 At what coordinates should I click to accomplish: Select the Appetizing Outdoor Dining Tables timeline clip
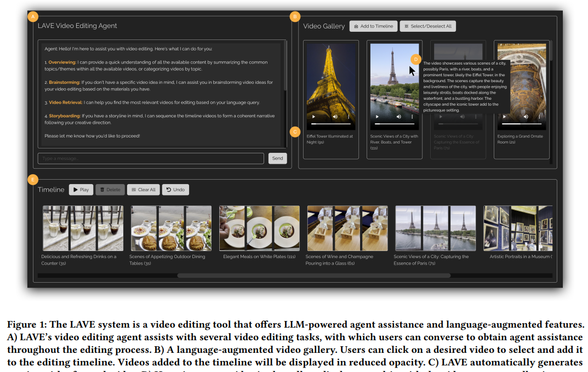point(171,228)
